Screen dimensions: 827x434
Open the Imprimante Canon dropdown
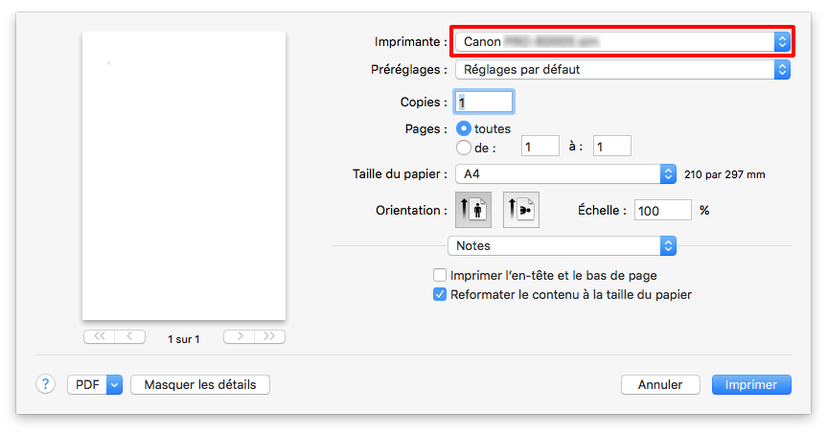click(x=622, y=42)
